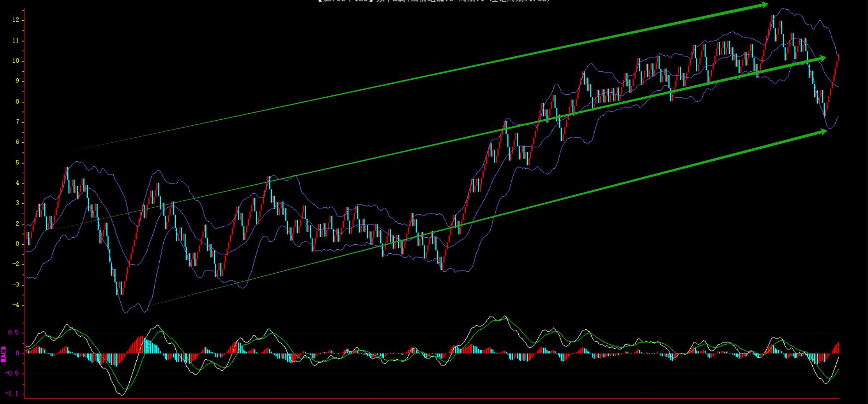The image size is (868, 404).
Task: Click the last red MACD histogram bars
Action: tap(837, 347)
